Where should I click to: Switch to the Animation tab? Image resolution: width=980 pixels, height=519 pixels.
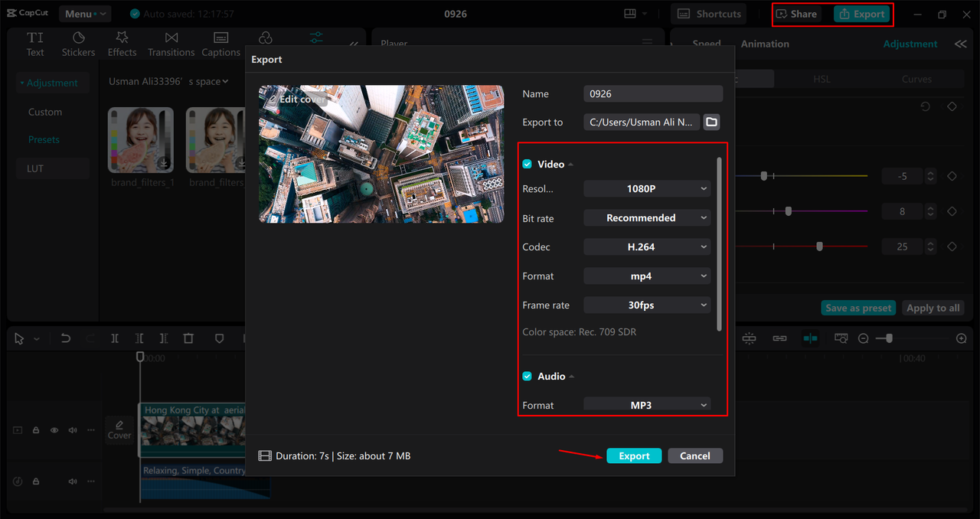[x=765, y=44]
